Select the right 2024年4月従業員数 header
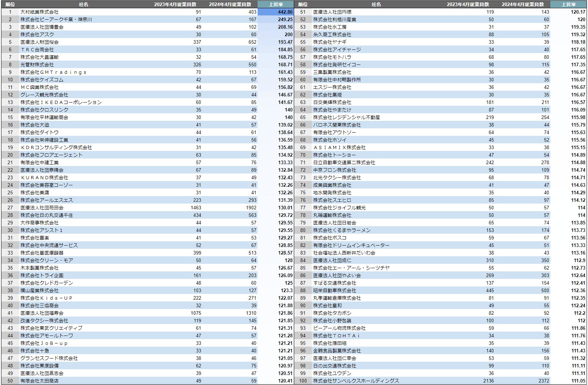 point(523,4)
